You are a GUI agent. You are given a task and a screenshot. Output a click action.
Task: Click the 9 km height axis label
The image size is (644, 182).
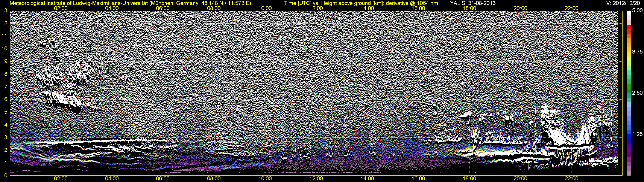pos(6,61)
